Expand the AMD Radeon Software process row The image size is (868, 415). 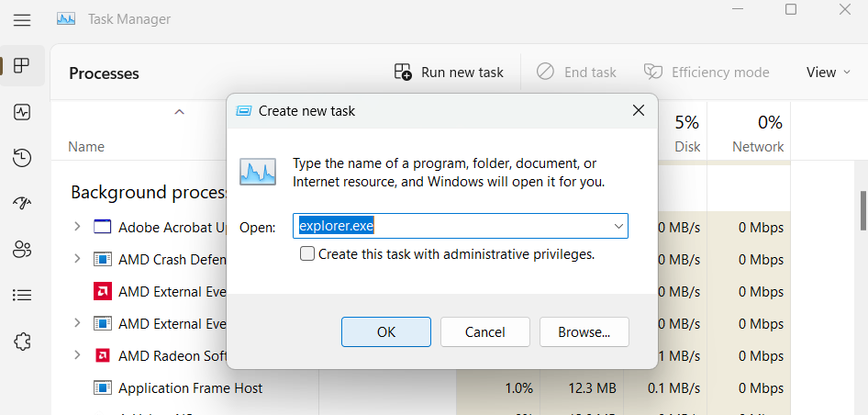click(x=77, y=355)
